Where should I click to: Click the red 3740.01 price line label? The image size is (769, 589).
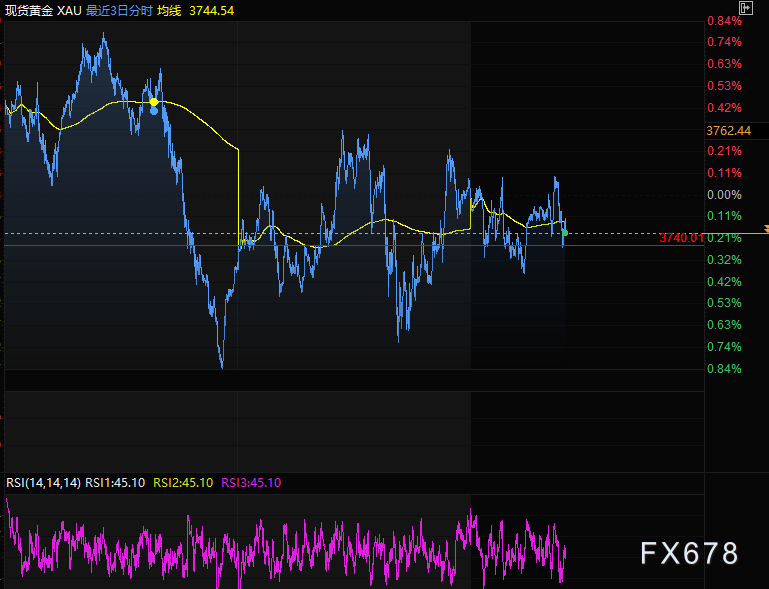(x=681, y=238)
